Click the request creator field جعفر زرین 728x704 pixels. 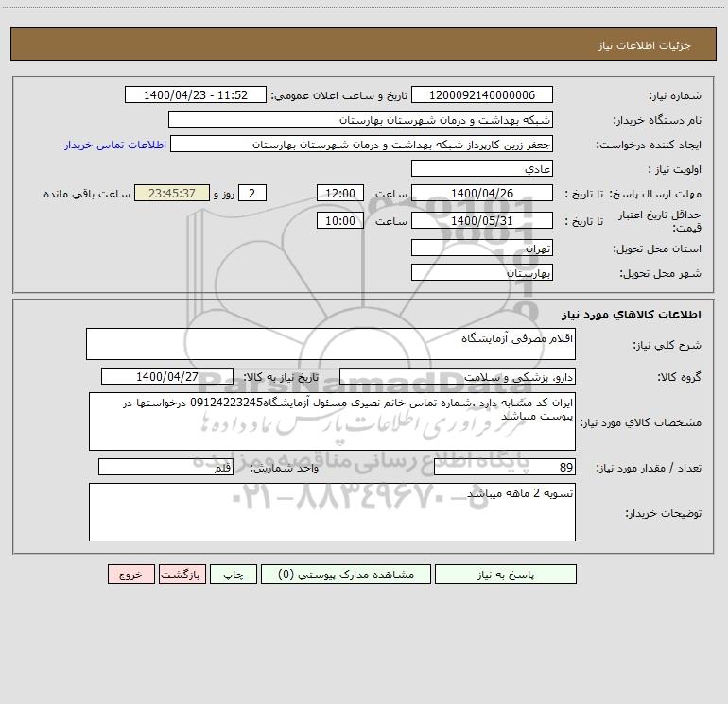tap(362, 144)
